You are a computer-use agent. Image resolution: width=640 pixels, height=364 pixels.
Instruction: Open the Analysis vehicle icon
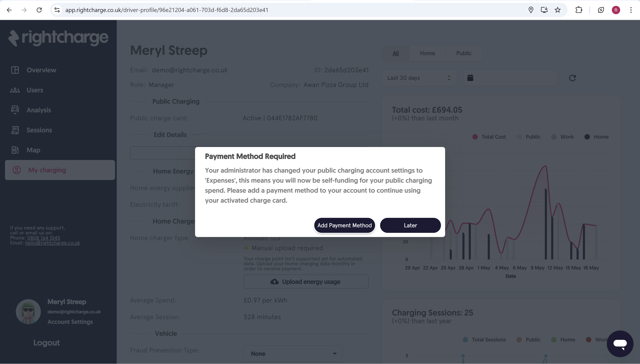15,110
